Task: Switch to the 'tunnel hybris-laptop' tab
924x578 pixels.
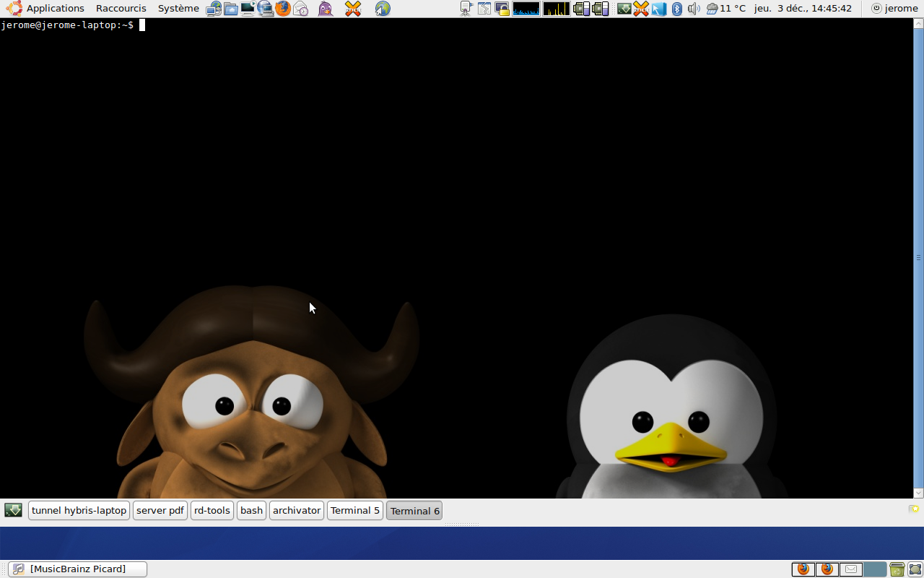Action: (x=79, y=510)
